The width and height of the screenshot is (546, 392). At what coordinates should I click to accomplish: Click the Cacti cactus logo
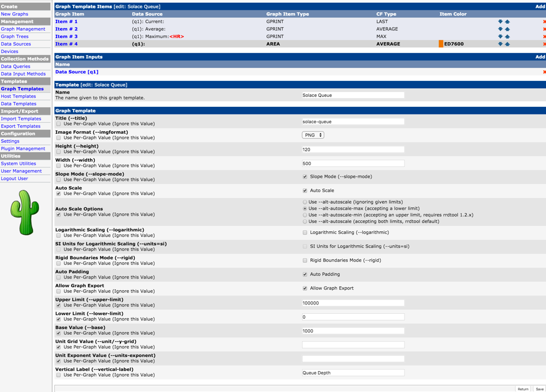(x=25, y=213)
